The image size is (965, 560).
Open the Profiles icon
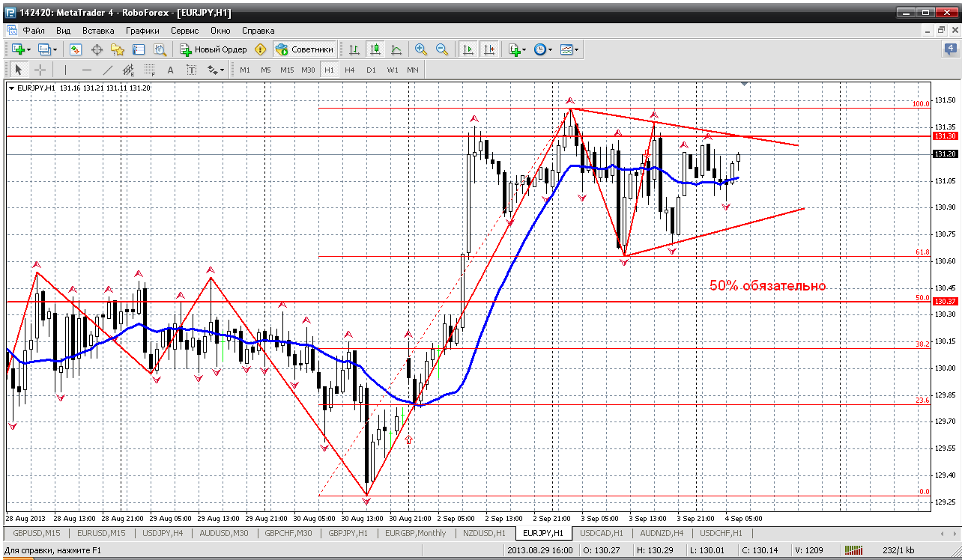point(44,49)
